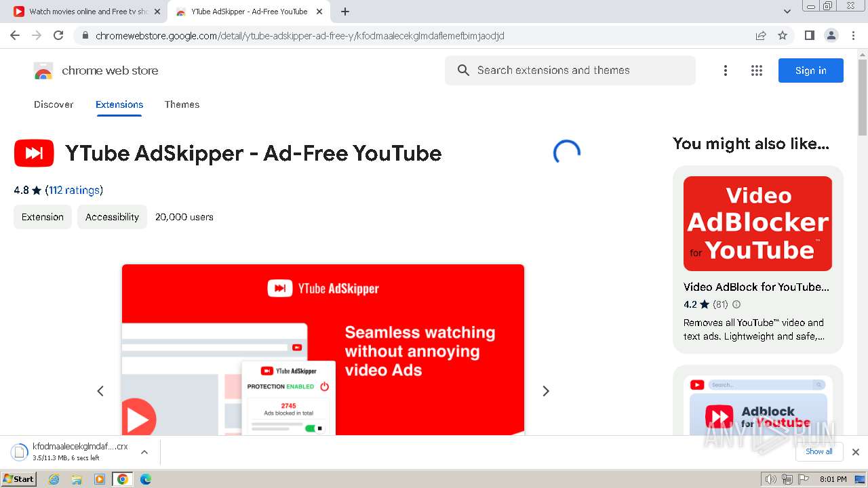Click the YTube AdSkipper extension icon
The height and width of the screenshot is (488, 868).
click(x=34, y=153)
